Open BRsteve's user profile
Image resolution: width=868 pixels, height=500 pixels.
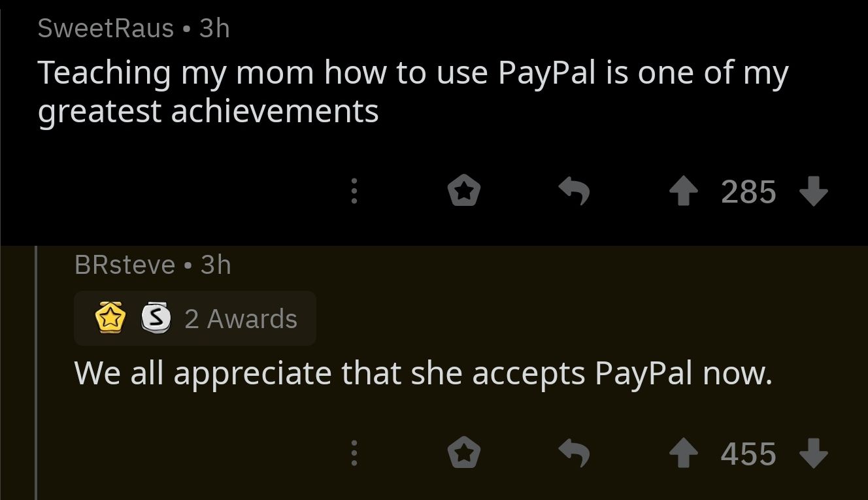tap(125, 265)
